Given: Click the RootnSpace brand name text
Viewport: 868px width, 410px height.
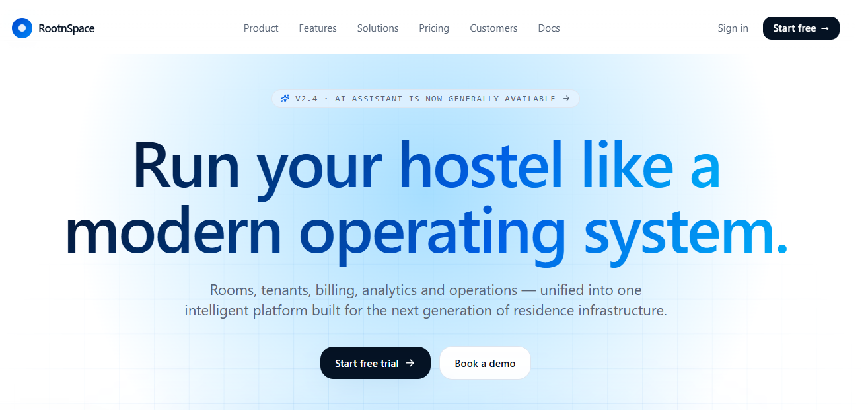Looking at the screenshot, I should pos(67,28).
